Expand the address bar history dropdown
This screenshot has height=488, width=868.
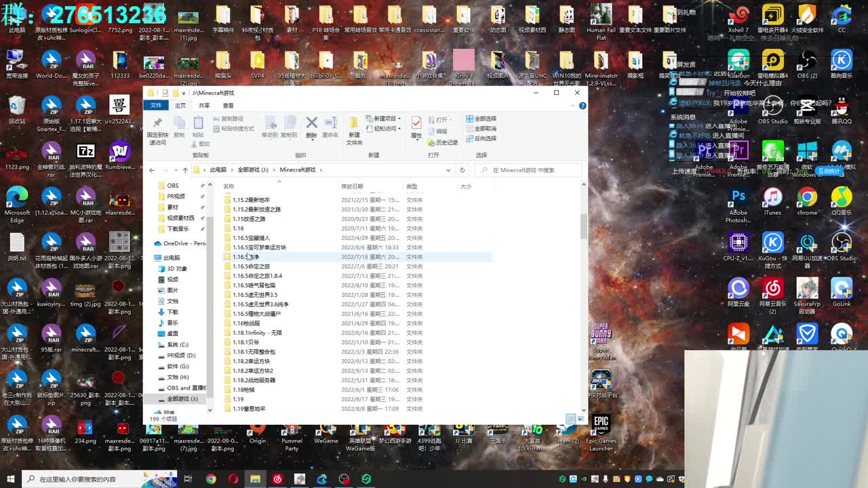click(x=448, y=170)
